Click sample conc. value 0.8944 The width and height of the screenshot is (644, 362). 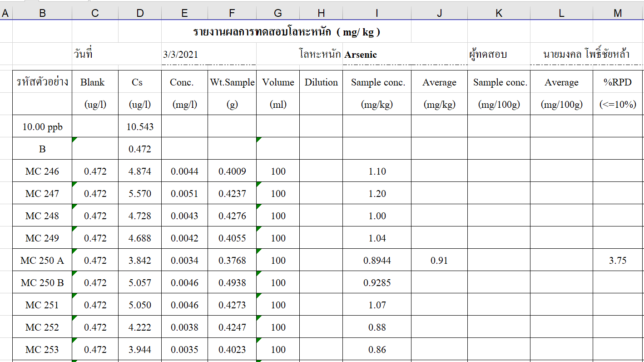(x=377, y=260)
